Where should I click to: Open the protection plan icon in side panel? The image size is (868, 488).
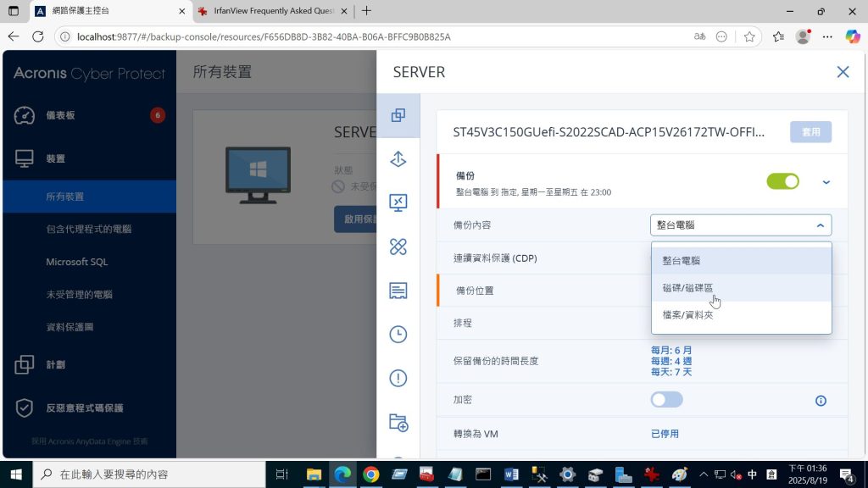(398, 115)
